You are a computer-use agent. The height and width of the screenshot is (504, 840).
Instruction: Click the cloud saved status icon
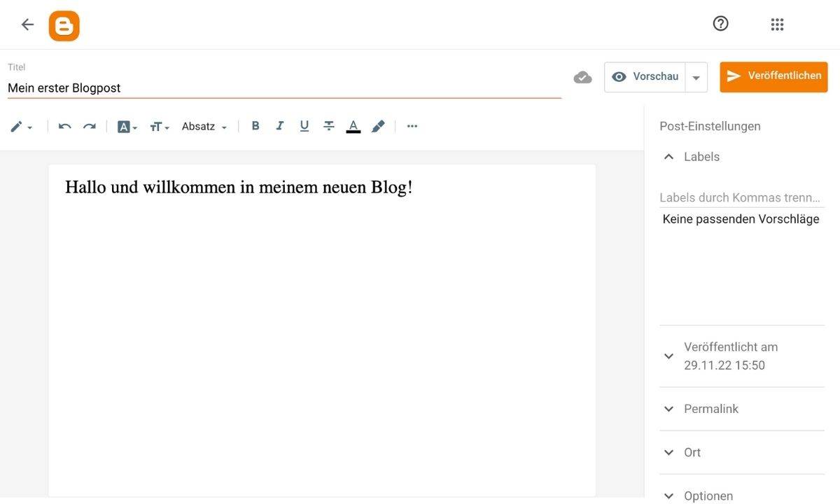click(582, 78)
